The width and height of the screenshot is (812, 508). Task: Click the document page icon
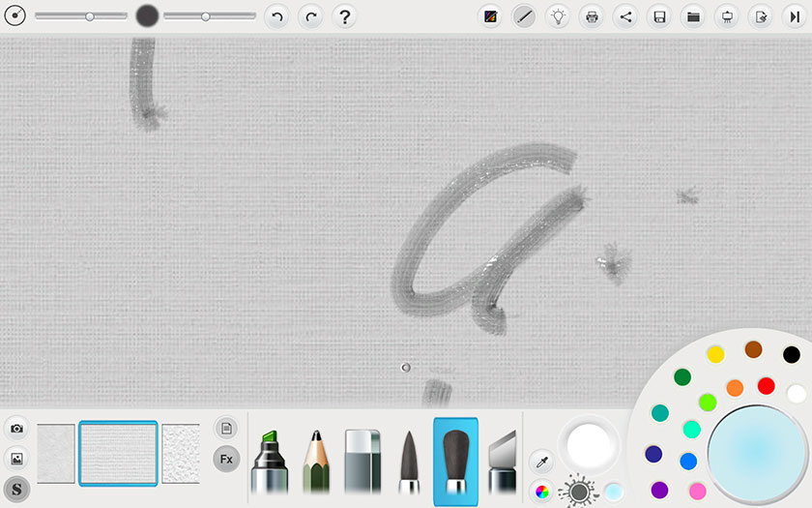226,428
